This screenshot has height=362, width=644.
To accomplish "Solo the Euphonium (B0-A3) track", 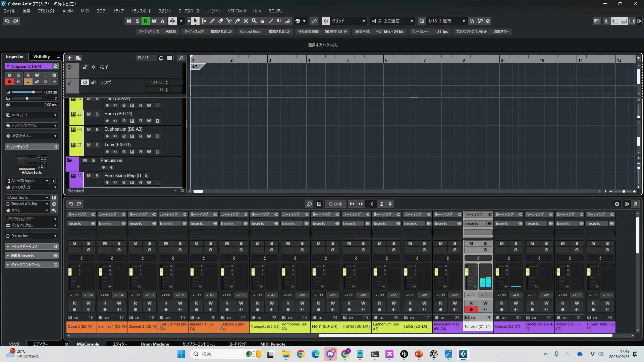I will [97, 129].
